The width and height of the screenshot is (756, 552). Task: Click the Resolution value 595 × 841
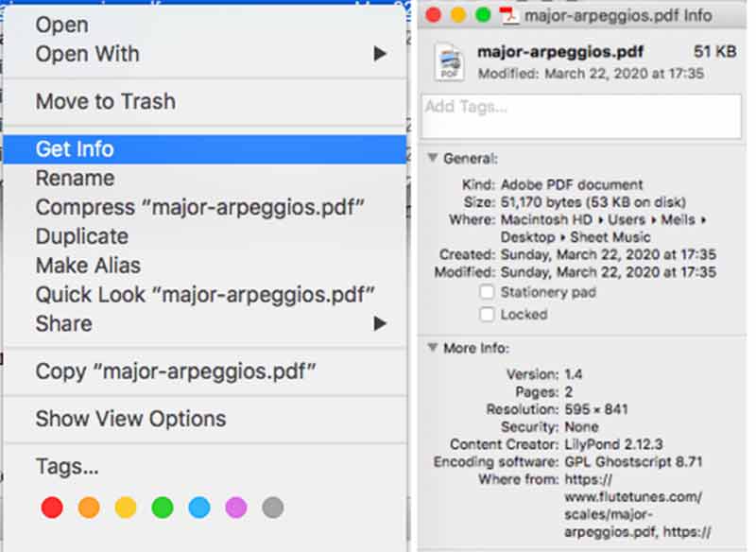tap(596, 409)
